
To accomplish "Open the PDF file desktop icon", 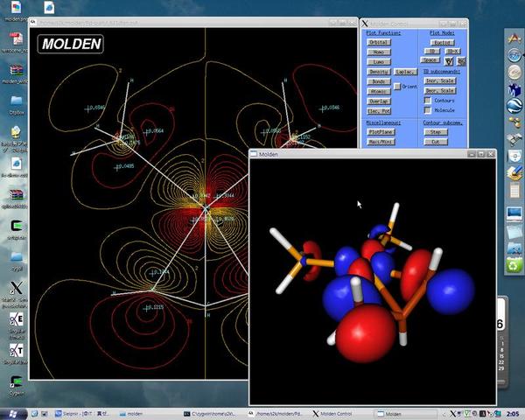I will [16, 39].
